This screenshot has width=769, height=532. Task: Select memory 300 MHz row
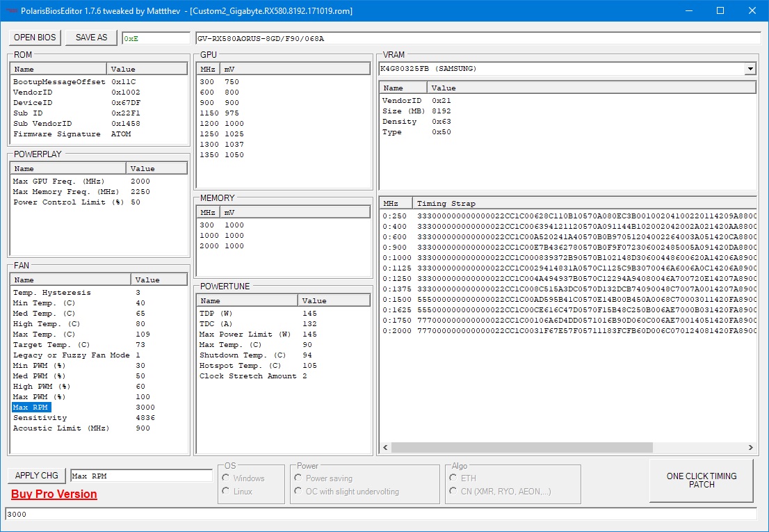click(283, 225)
